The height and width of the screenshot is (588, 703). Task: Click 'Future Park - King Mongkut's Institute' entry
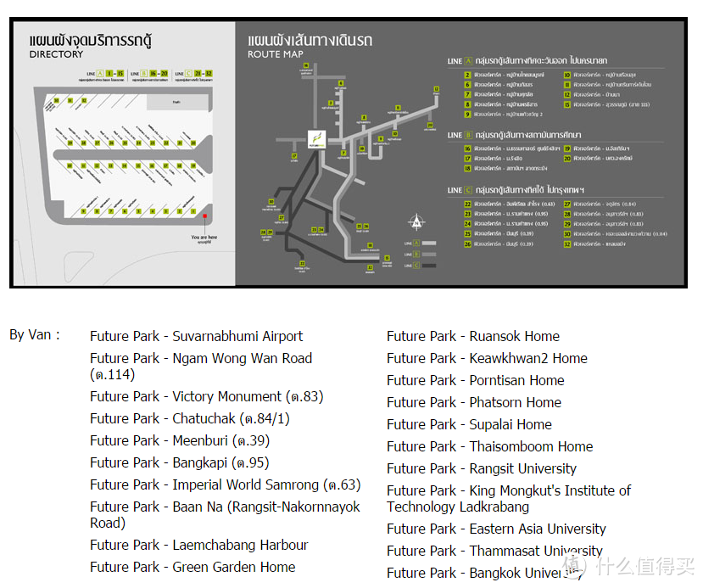pyautogui.click(x=509, y=498)
